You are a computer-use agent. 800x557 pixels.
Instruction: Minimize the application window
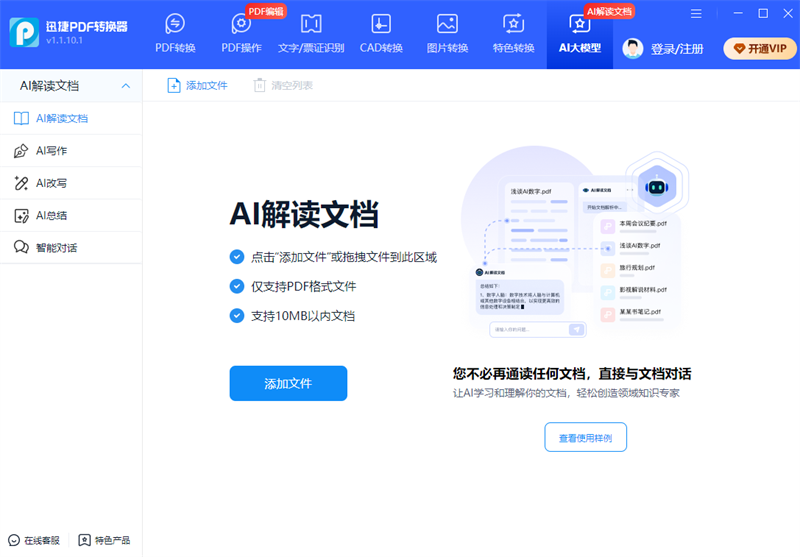[738, 13]
